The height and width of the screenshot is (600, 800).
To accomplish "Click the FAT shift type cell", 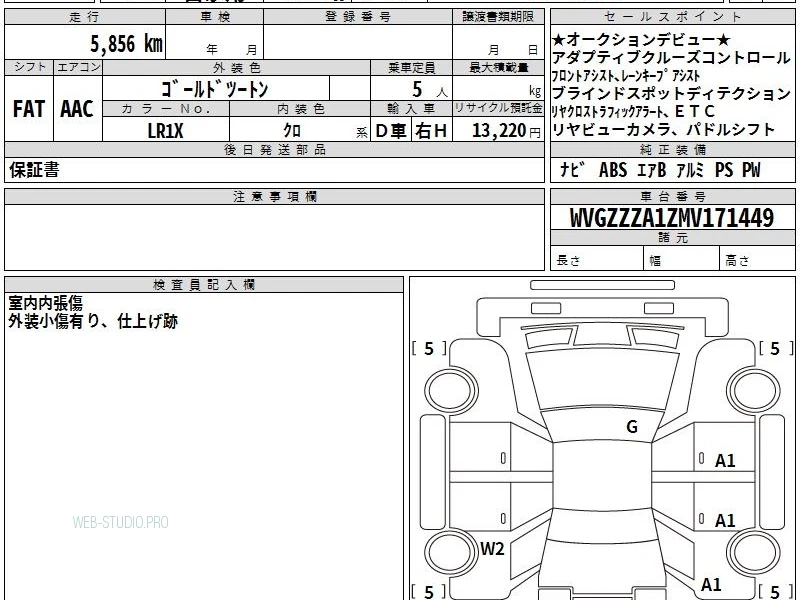I will tap(29, 109).
